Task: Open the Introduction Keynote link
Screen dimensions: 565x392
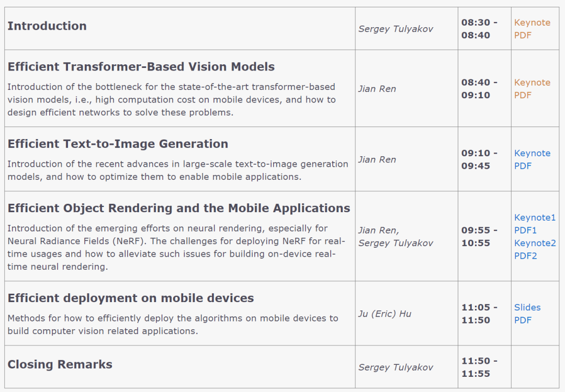Action: tap(532, 22)
